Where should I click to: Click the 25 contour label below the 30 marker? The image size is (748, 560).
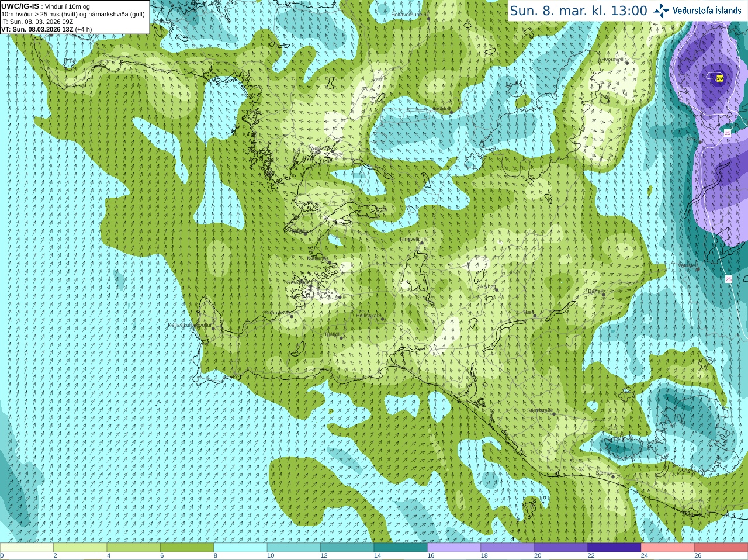(728, 133)
